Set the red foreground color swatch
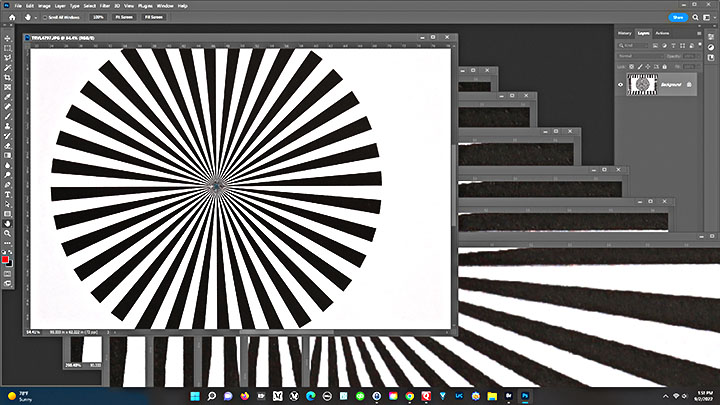The height and width of the screenshot is (405, 720). 5,259
